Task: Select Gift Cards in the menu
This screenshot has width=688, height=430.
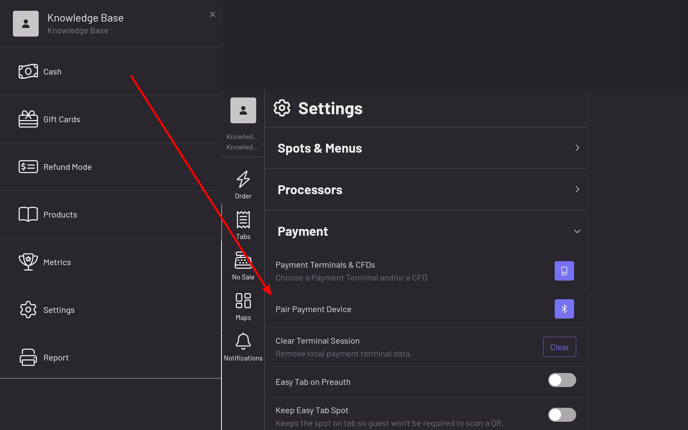Action: (x=60, y=119)
